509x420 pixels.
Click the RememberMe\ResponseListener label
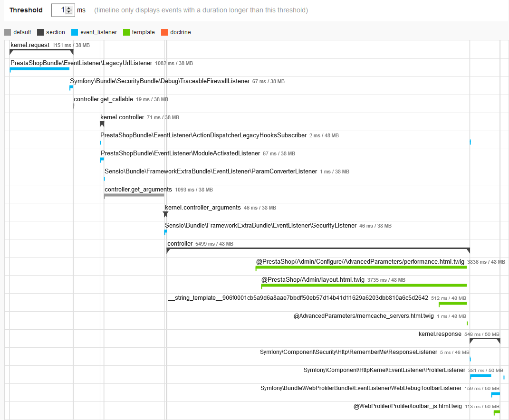click(348, 352)
